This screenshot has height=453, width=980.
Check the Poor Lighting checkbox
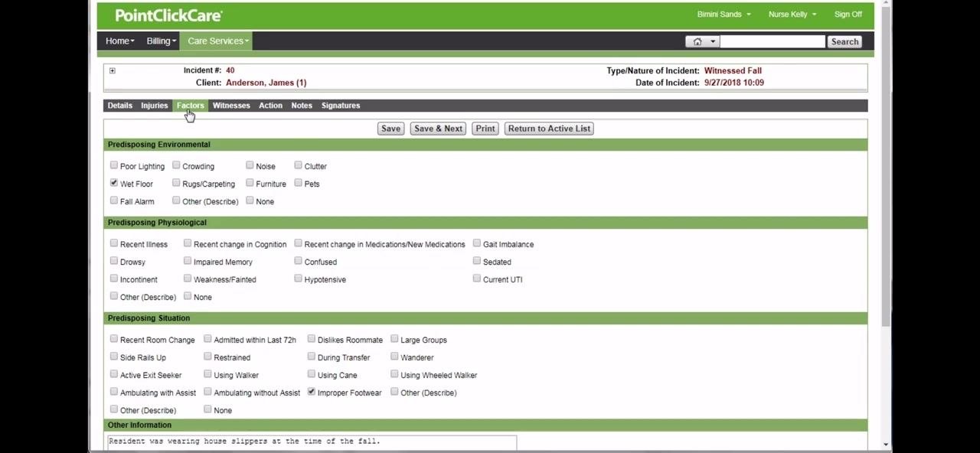[114, 165]
